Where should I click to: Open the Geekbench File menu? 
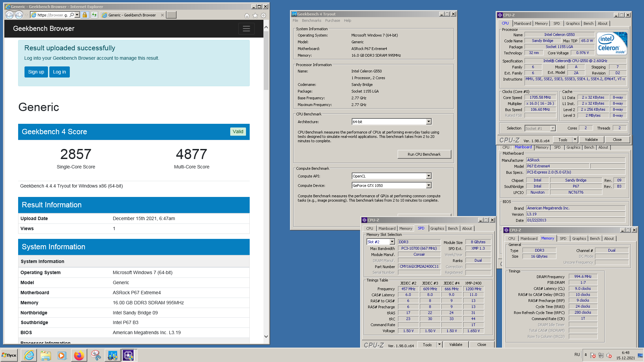coord(295,21)
